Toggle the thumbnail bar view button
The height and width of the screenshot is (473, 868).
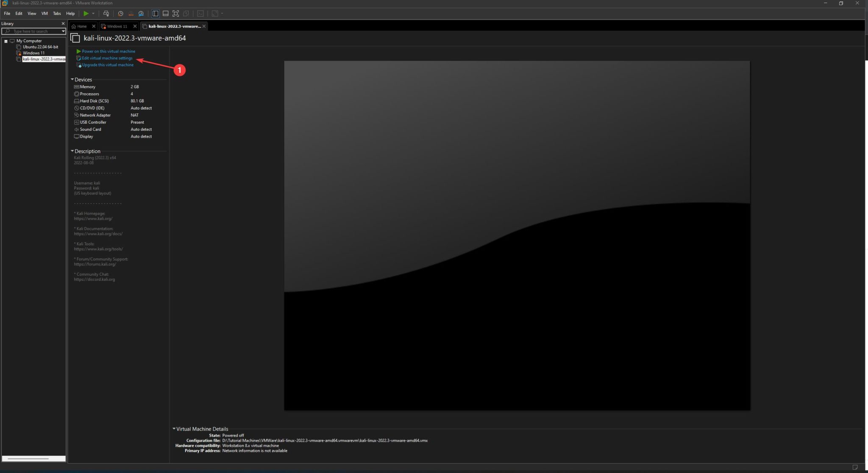tap(165, 14)
